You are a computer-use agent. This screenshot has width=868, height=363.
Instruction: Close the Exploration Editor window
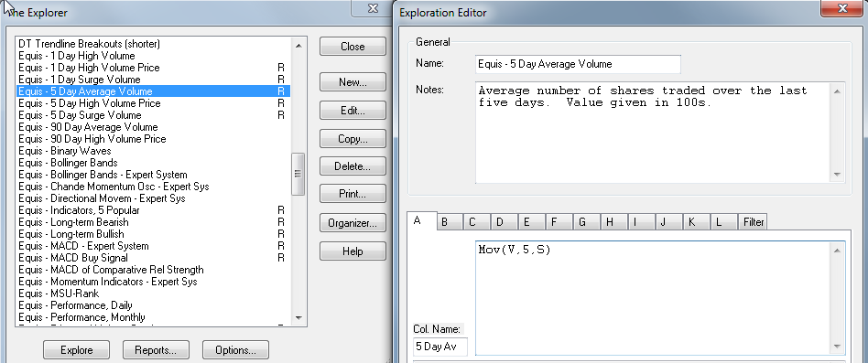coord(841,7)
